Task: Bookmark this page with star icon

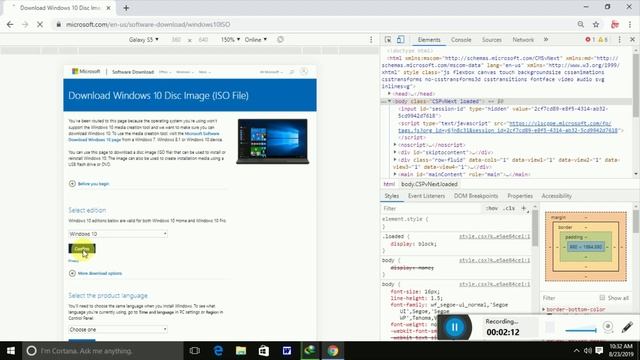Action: pos(596,24)
